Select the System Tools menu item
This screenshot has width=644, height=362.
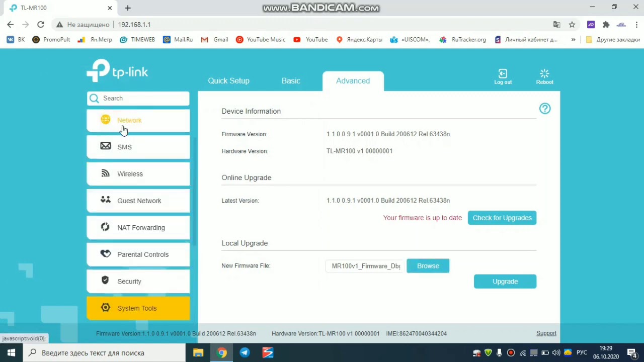pyautogui.click(x=138, y=308)
